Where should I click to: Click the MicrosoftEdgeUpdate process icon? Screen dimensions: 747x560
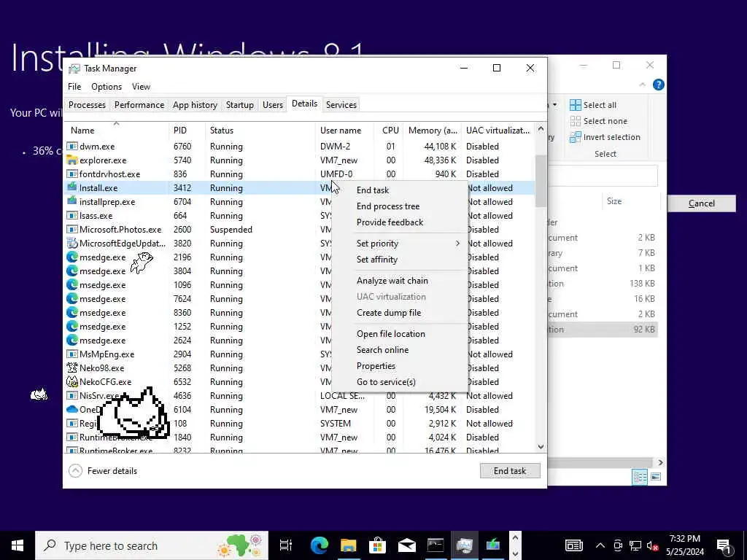[x=72, y=243]
